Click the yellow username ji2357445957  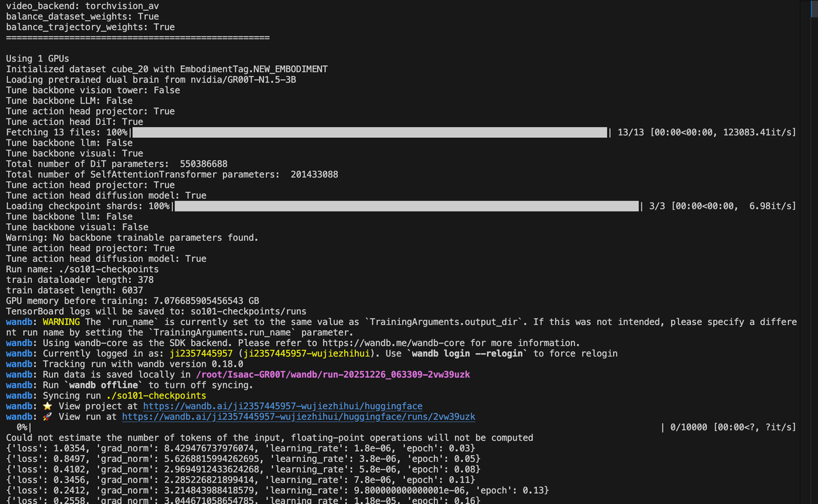point(201,353)
